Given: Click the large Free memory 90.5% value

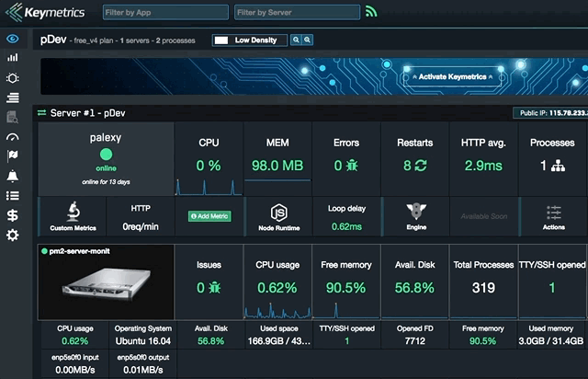Looking at the screenshot, I should (x=345, y=288).
